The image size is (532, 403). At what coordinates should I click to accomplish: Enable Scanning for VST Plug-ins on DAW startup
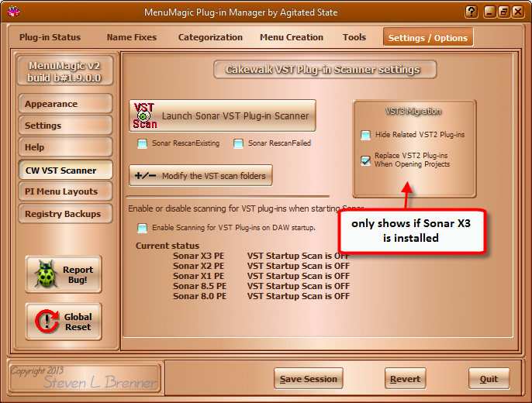(142, 228)
